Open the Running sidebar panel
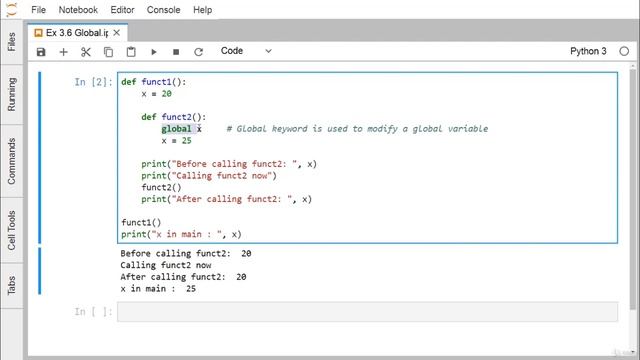Image resolution: width=640 pixels, height=360 pixels. 11,94
